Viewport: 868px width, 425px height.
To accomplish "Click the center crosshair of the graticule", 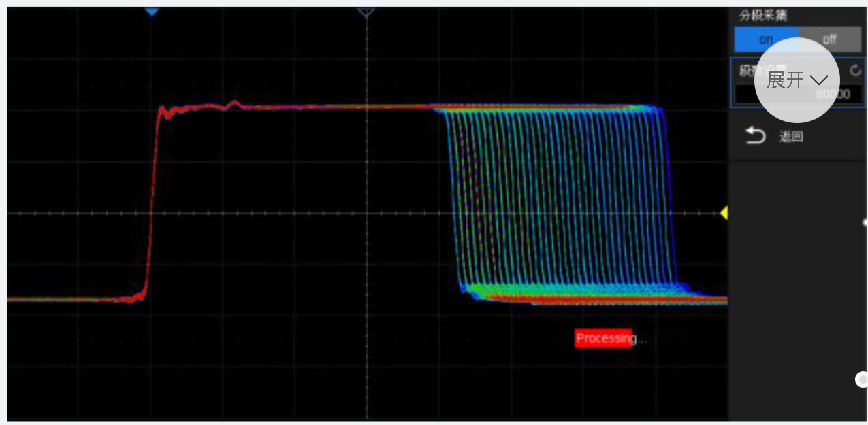I will click(x=367, y=214).
